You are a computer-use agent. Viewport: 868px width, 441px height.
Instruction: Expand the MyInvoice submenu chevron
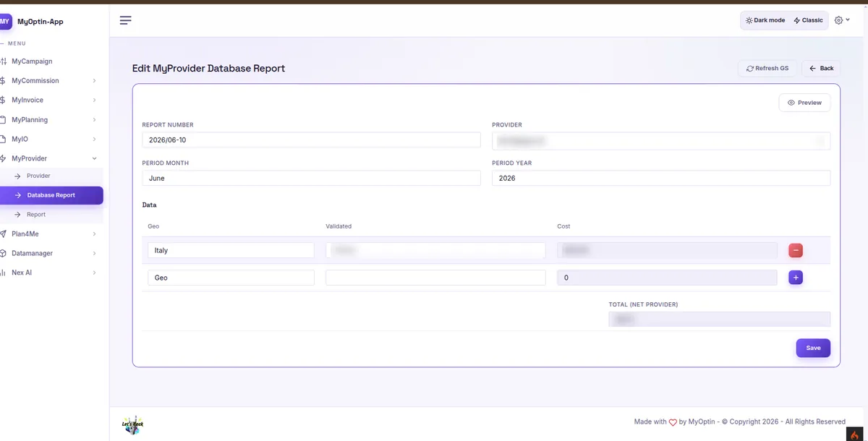click(94, 100)
